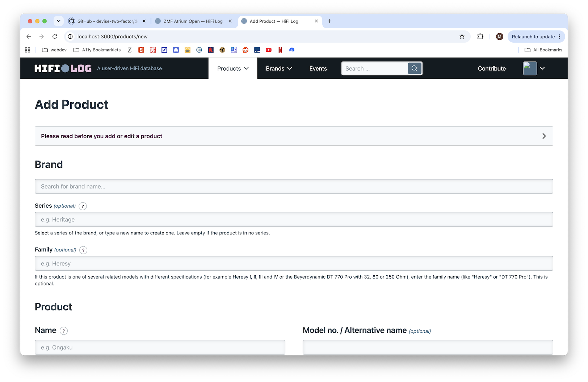Open the Products dropdown menu

[233, 68]
